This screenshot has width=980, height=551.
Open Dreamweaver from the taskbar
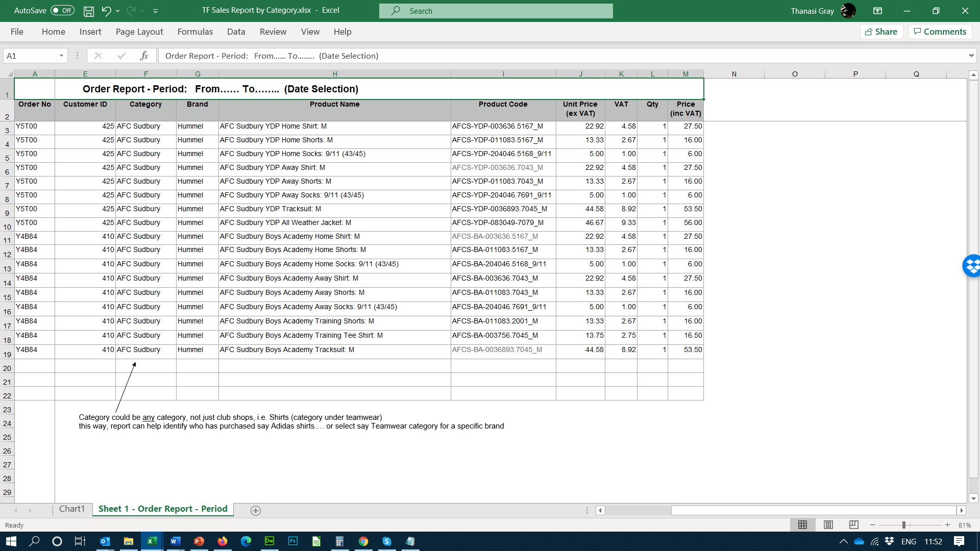[269, 541]
